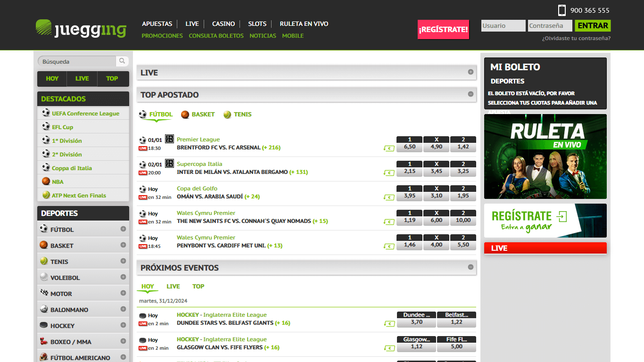Click the hockey puck icon in the HOCKEY sidebar row
The width and height of the screenshot is (644, 362).
click(44, 325)
